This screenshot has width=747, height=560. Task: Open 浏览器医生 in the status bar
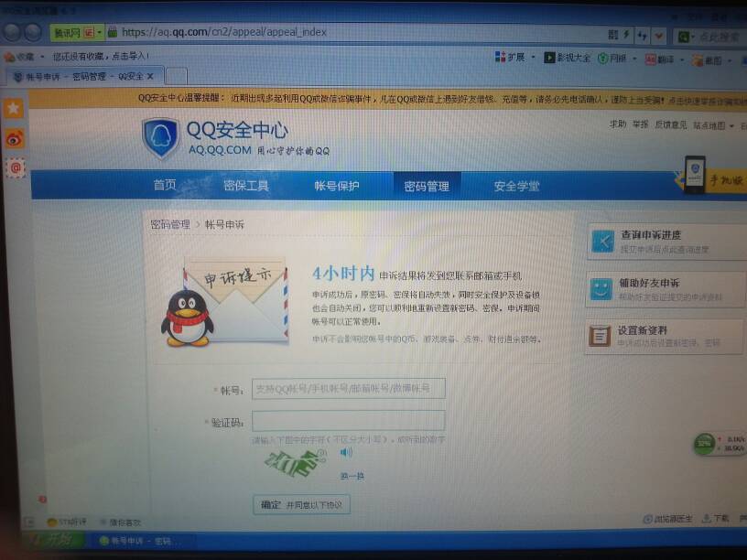(667, 520)
